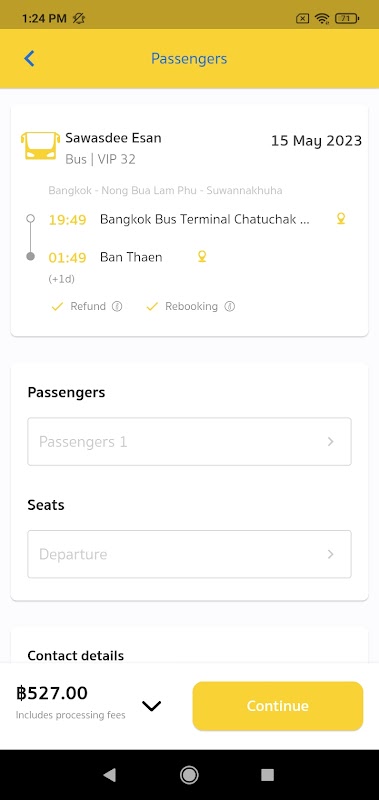
Task: Tap the Refund checkmark
Action: [57, 307]
